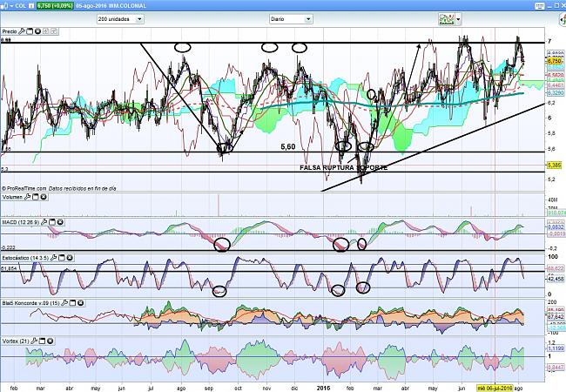The width and height of the screenshot is (566, 392).
Task: Close the Volumen indicator panel
Action: click(44, 197)
